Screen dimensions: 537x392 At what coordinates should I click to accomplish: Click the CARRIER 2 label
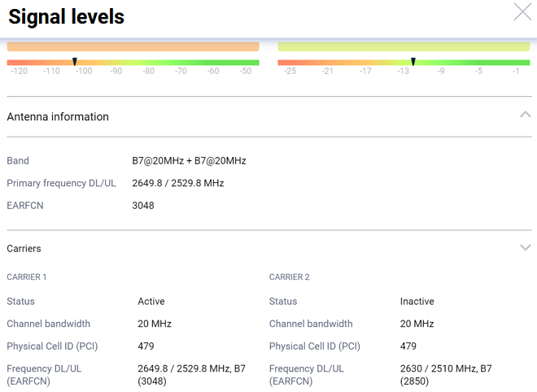click(x=290, y=277)
